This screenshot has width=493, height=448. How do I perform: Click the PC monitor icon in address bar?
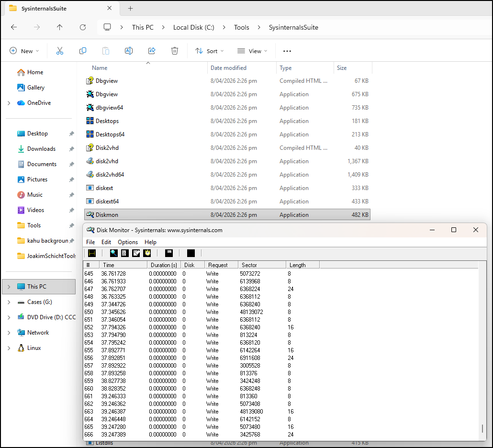[x=107, y=27]
